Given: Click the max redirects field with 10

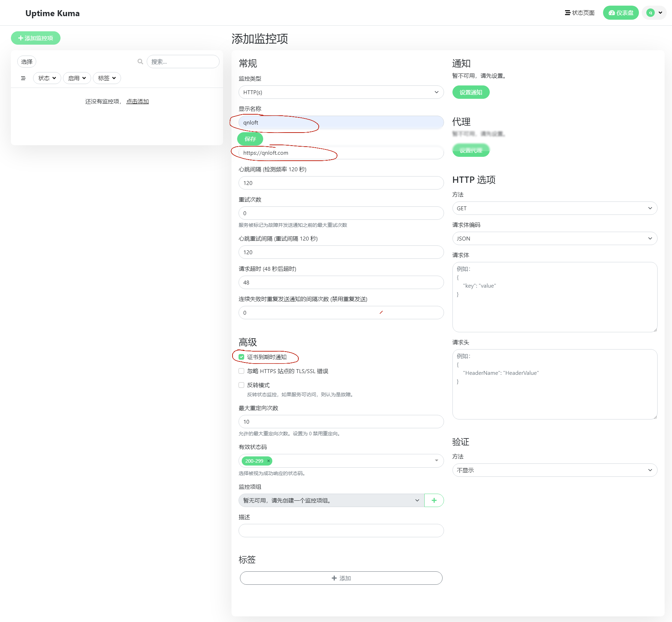Looking at the screenshot, I should pyautogui.click(x=341, y=422).
